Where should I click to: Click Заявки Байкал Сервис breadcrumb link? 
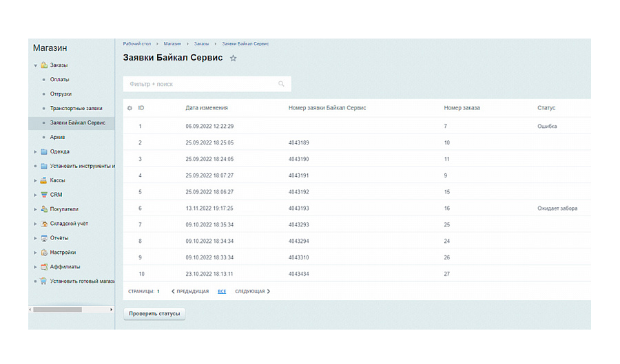click(x=245, y=44)
